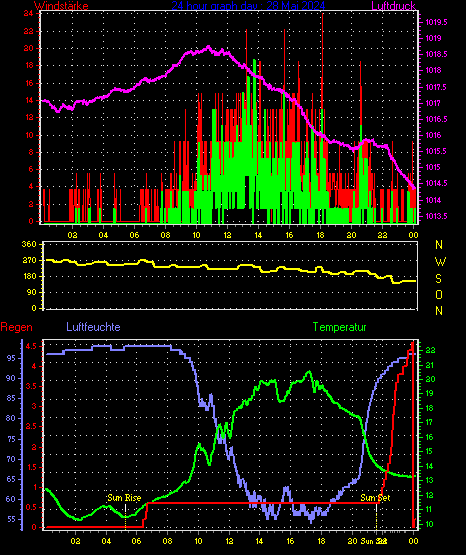Image resolution: width=466 pixels, height=555 pixels.
Task: Click the S wind direction letter
Action: pyautogui.click(x=438, y=279)
